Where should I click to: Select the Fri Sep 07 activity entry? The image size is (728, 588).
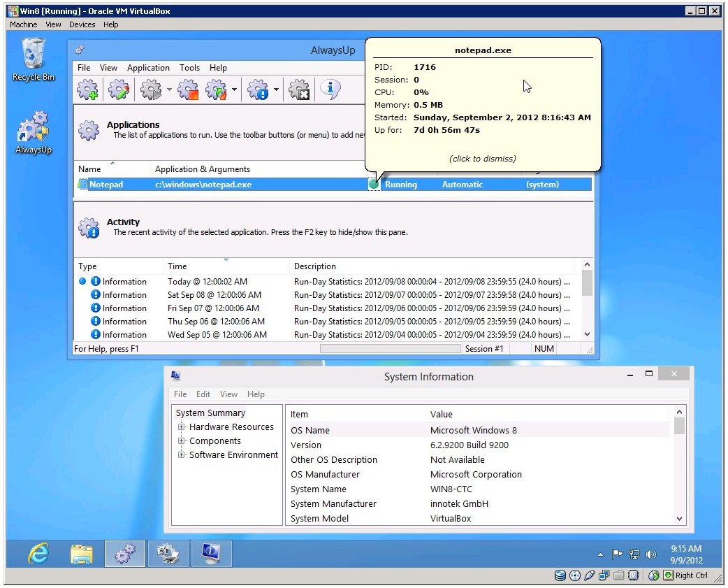click(325, 308)
